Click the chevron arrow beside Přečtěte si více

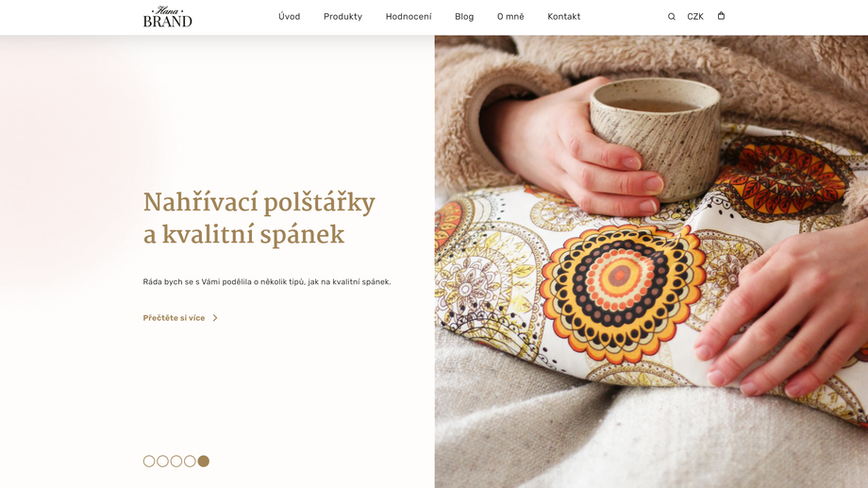point(215,318)
